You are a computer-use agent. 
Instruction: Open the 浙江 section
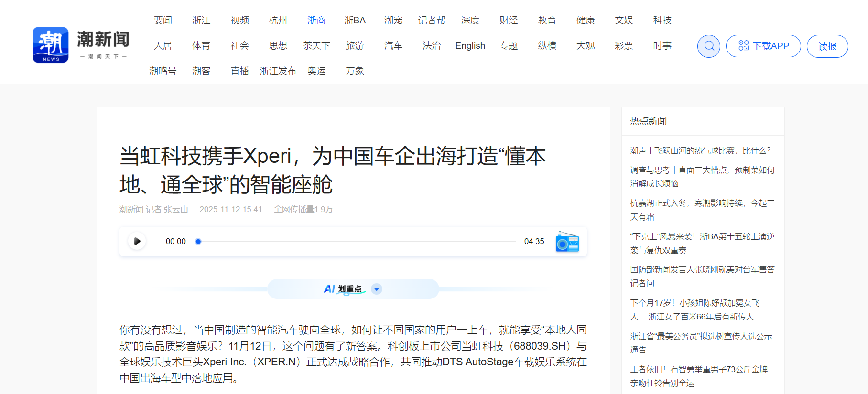[201, 21]
